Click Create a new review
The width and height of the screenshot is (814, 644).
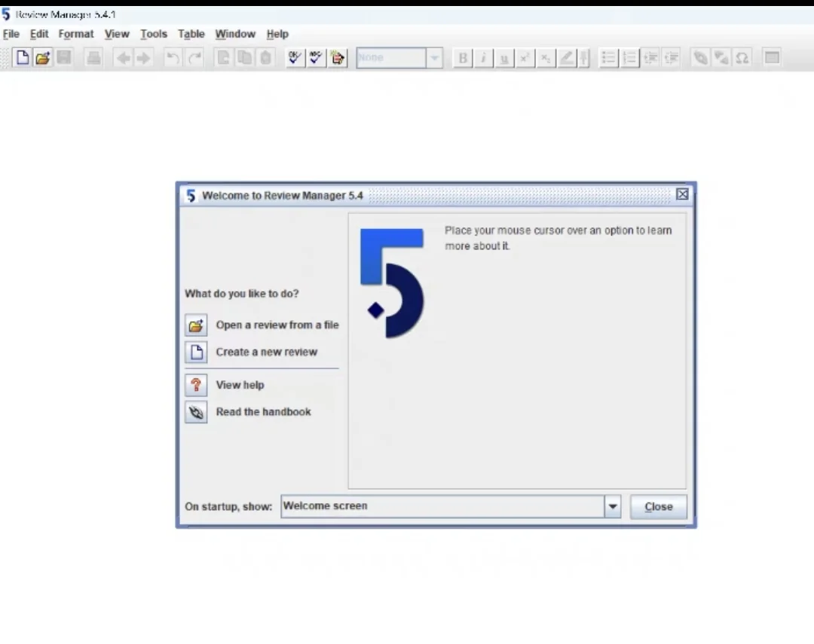coord(251,352)
